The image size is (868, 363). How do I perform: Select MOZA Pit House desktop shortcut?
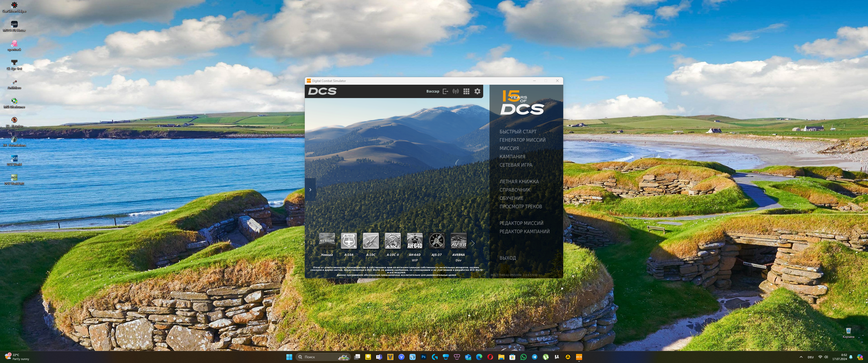[x=14, y=26]
